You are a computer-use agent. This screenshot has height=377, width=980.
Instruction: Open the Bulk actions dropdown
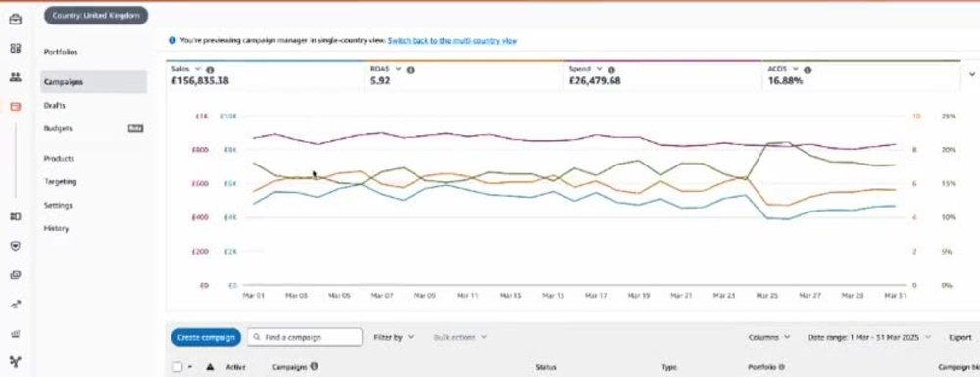(x=460, y=337)
